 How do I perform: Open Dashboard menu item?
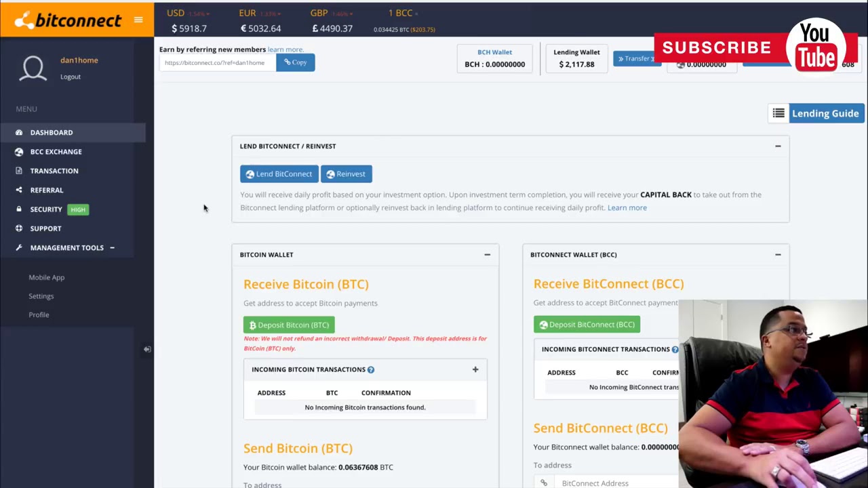pyautogui.click(x=52, y=133)
